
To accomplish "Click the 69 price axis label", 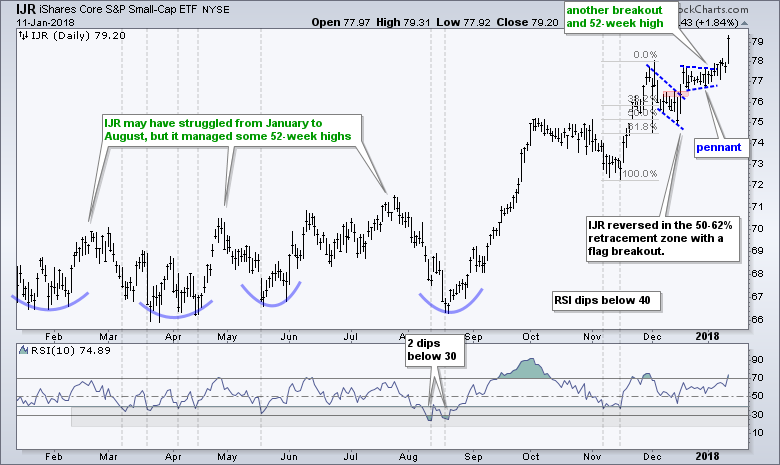I will [757, 250].
